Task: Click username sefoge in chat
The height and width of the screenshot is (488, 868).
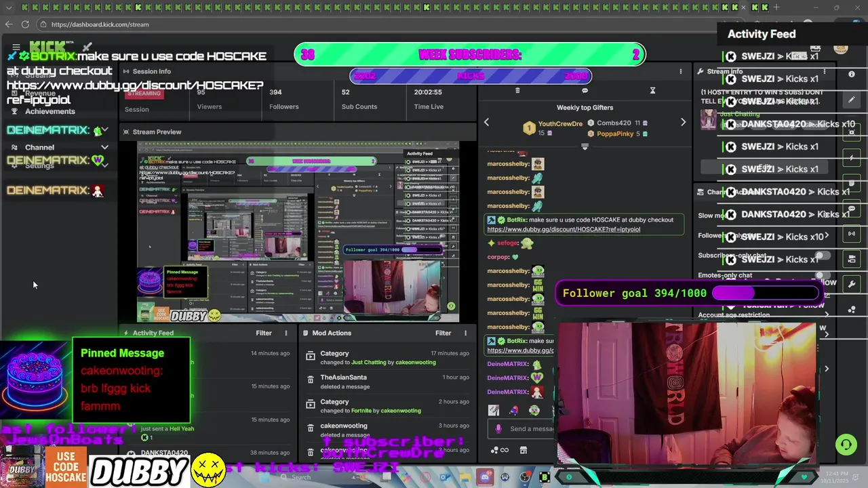Action: click(508, 243)
